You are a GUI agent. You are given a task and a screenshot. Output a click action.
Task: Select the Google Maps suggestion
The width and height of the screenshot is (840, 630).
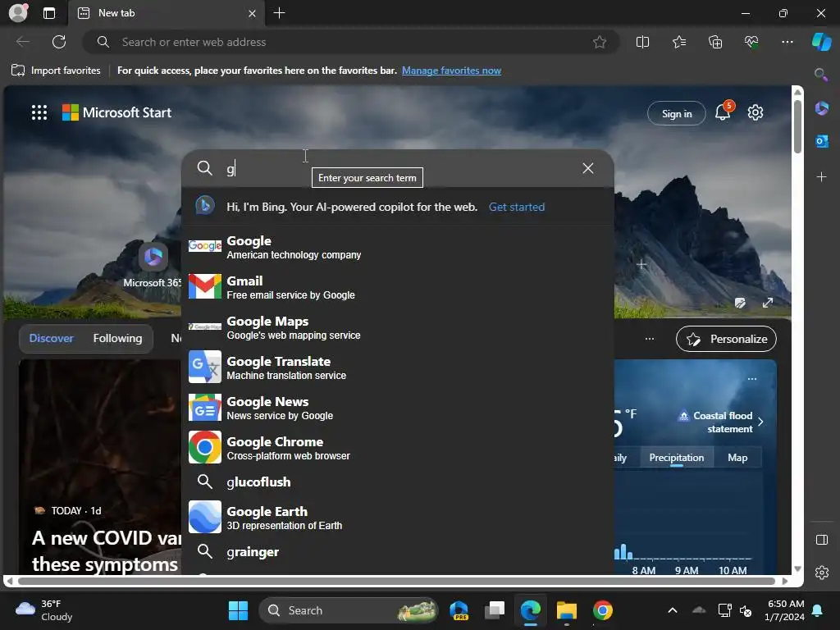(398, 326)
